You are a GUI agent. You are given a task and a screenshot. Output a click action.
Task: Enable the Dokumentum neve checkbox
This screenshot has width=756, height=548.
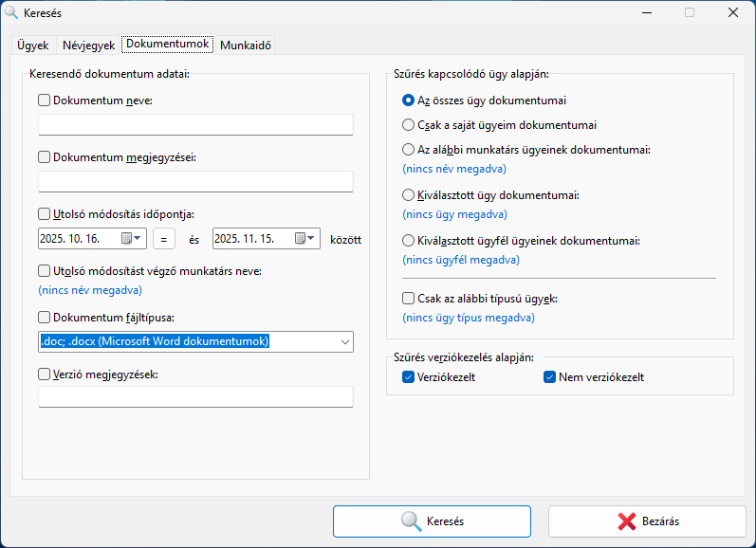tap(45, 100)
